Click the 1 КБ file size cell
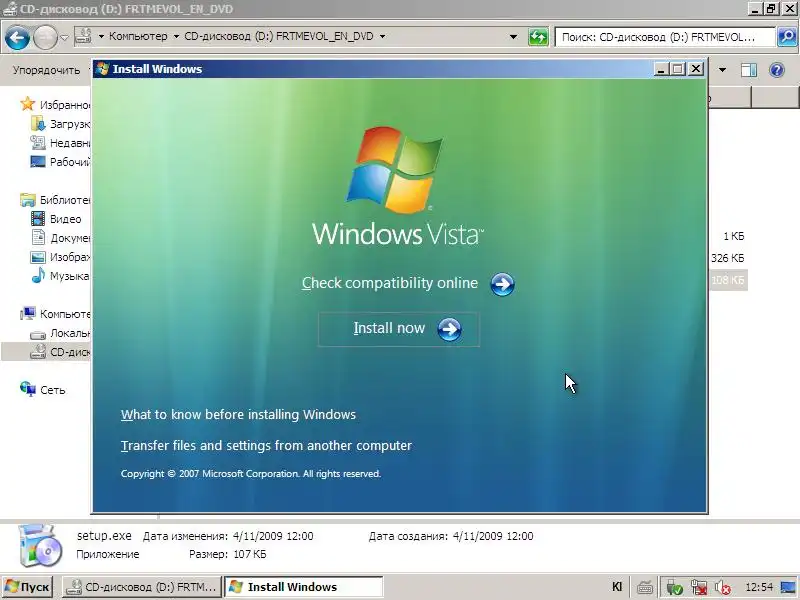Viewport: 800px width, 600px height. point(734,236)
